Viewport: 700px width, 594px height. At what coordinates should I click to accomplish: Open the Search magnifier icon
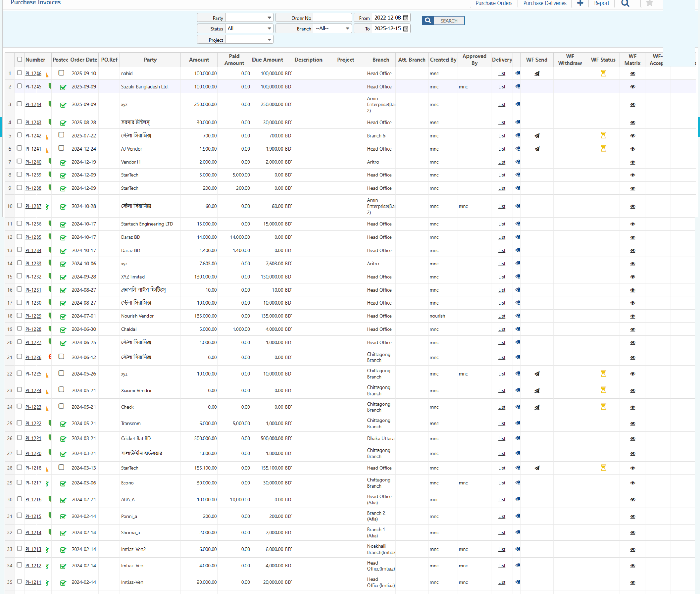click(428, 20)
